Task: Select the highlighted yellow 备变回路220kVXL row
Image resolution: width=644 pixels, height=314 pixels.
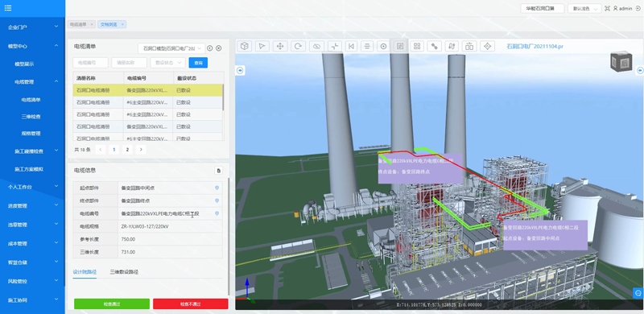Action: coord(148,90)
